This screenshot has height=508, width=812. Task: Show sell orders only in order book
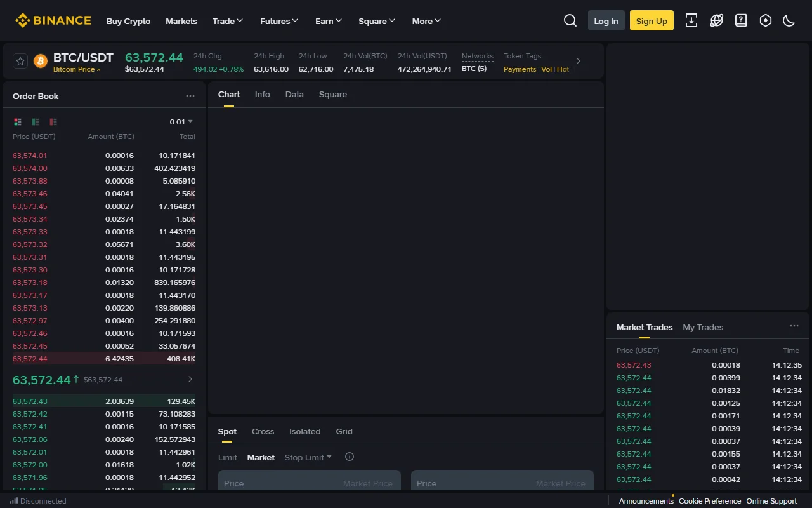53,122
